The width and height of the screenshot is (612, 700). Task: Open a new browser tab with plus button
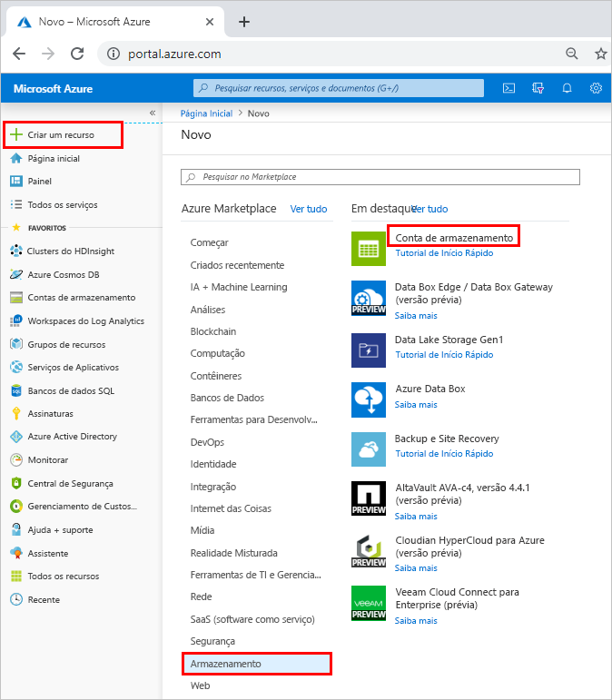click(244, 22)
